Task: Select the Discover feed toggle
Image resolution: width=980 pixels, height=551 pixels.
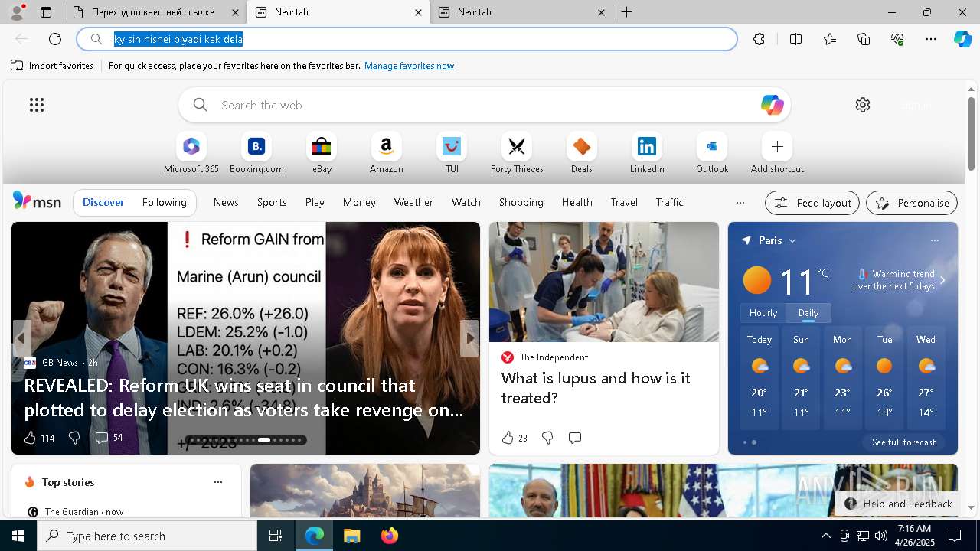Action: click(103, 202)
